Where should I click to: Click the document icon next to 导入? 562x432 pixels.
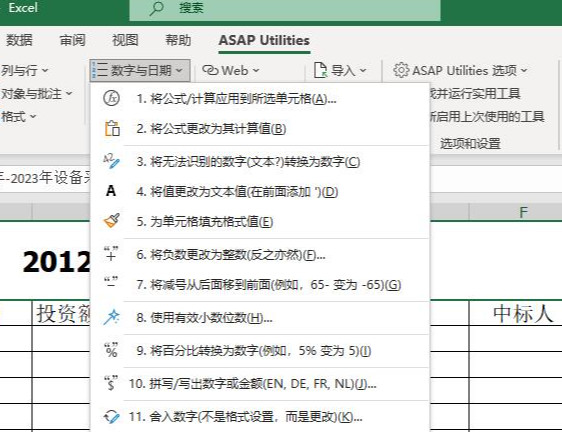click(x=320, y=70)
